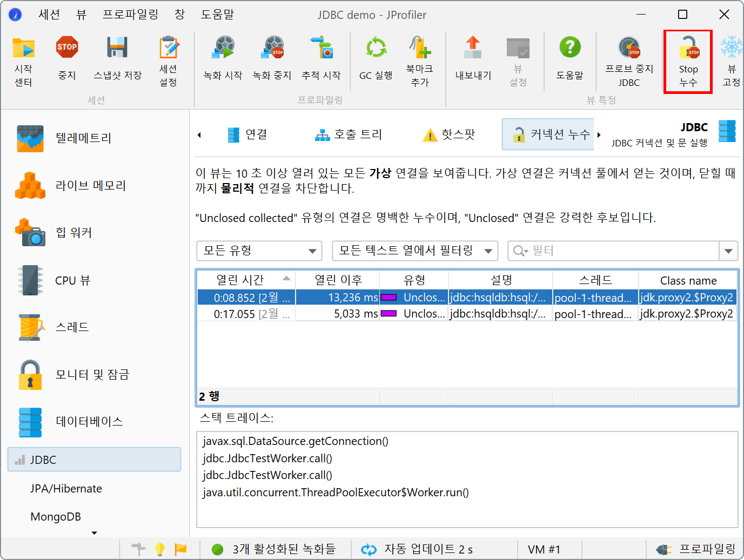Click the 추적 시작 start tracking icon
744x560 pixels.
click(x=321, y=59)
